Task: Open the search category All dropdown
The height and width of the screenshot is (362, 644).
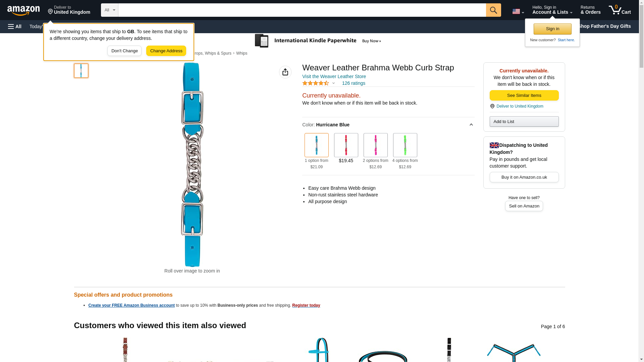Action: tap(109, 10)
